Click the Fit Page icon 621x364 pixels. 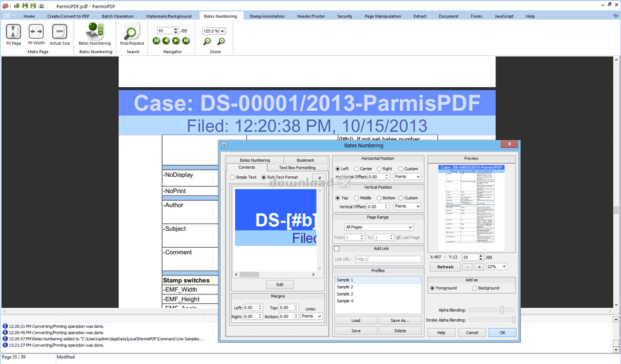13,31
